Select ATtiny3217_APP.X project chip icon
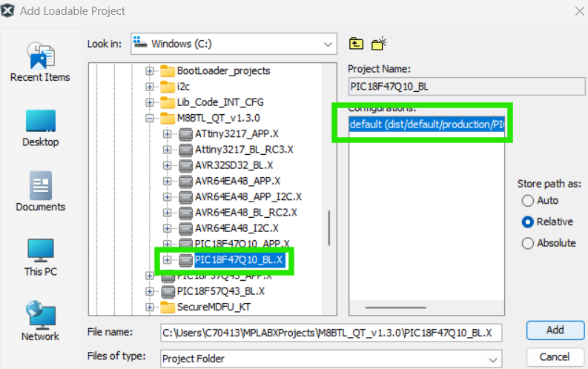 coord(185,134)
